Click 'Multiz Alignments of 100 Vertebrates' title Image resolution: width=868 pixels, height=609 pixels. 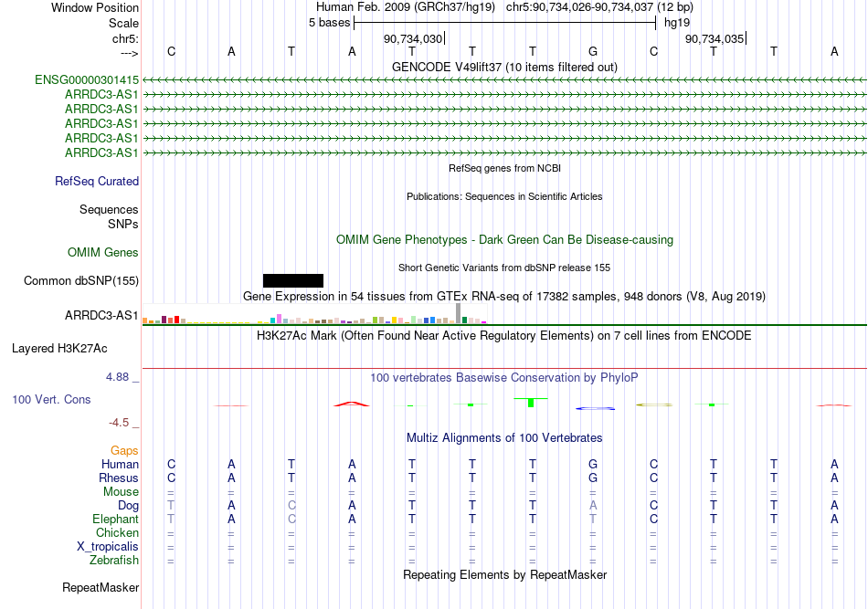coord(504,438)
